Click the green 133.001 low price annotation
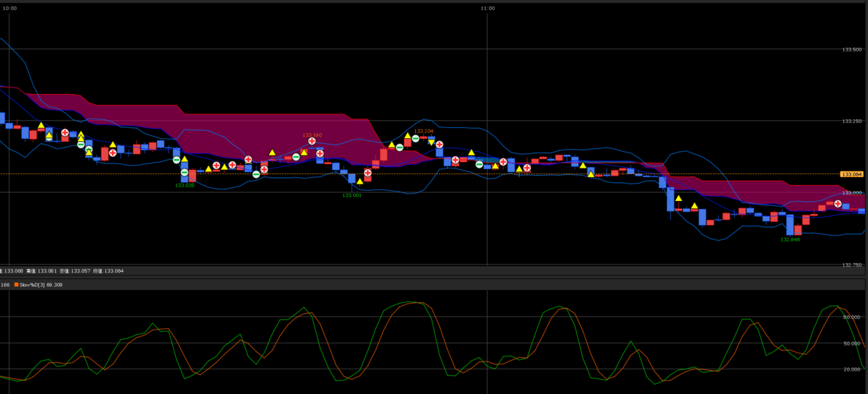The height and width of the screenshot is (394, 868). [352, 195]
